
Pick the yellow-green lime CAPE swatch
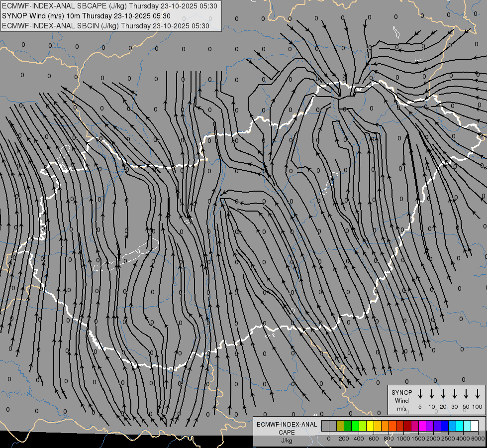click(363, 426)
